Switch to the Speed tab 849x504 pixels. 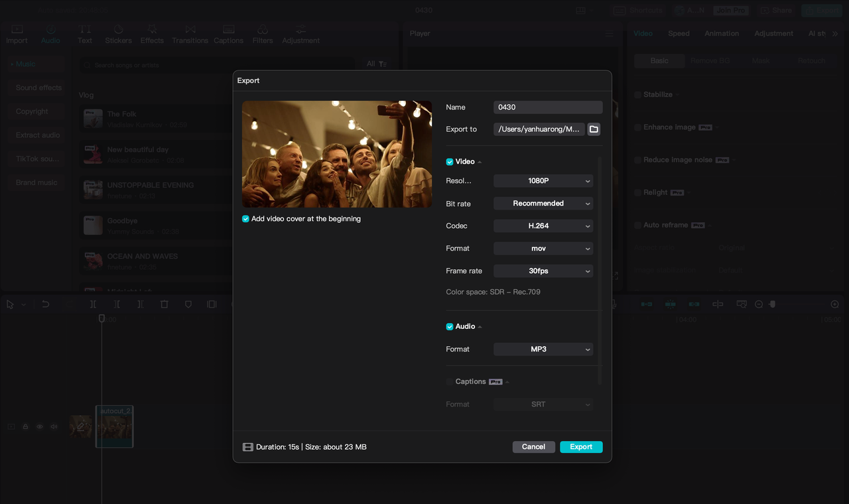[679, 33]
